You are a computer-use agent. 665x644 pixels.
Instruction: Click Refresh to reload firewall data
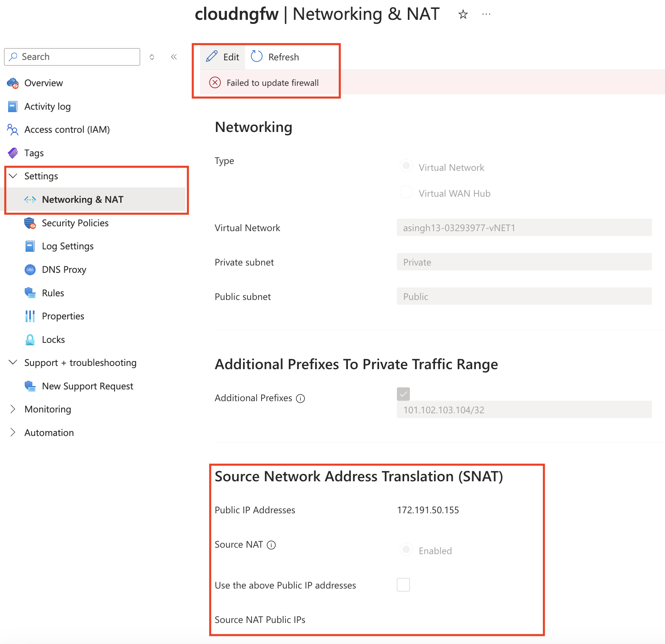[275, 57]
